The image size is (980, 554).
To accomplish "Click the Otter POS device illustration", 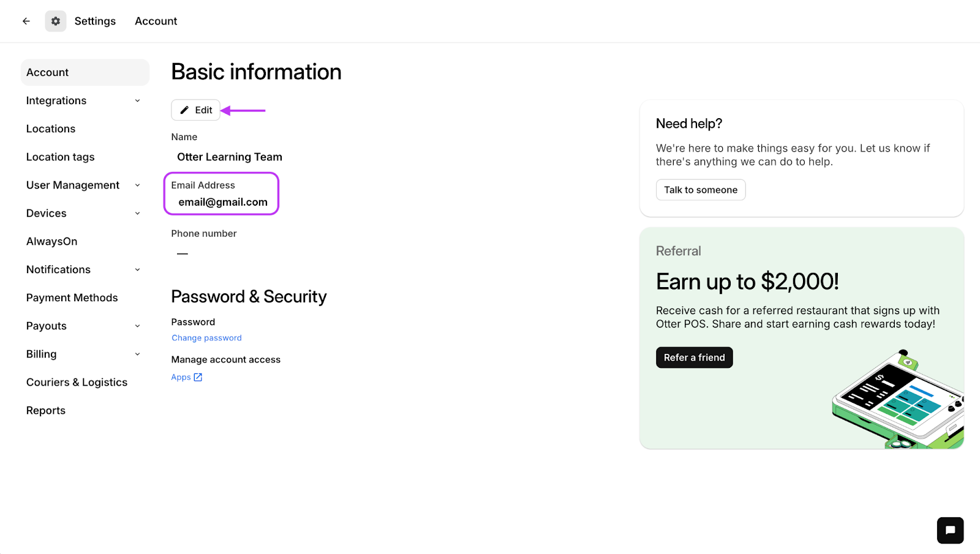I will 897,400.
